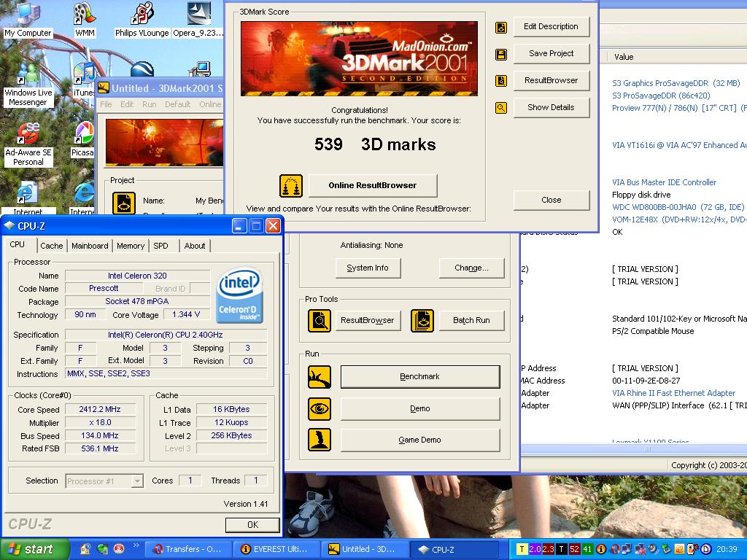This screenshot has height=560, width=747.
Task: Click the System Info button
Action: coord(368,268)
